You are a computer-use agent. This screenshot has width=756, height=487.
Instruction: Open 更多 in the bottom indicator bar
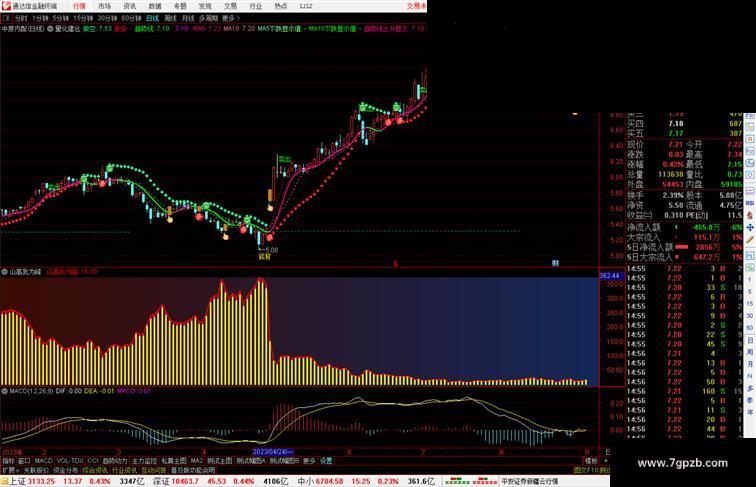(309, 461)
